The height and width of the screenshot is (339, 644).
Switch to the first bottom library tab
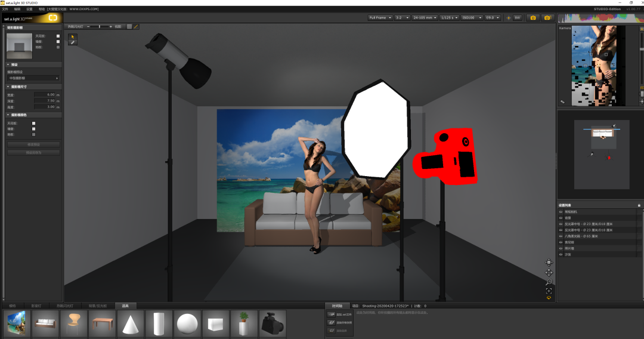coord(13,306)
